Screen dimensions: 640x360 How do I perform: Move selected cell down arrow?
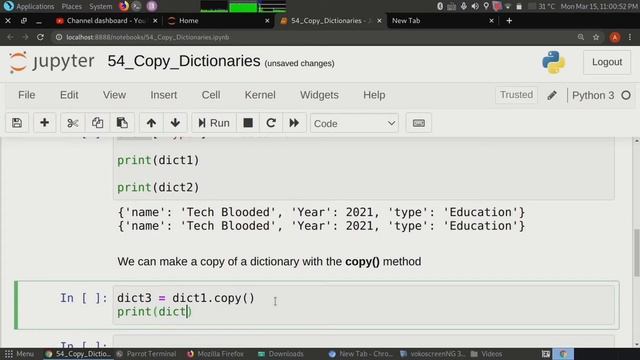click(x=175, y=123)
